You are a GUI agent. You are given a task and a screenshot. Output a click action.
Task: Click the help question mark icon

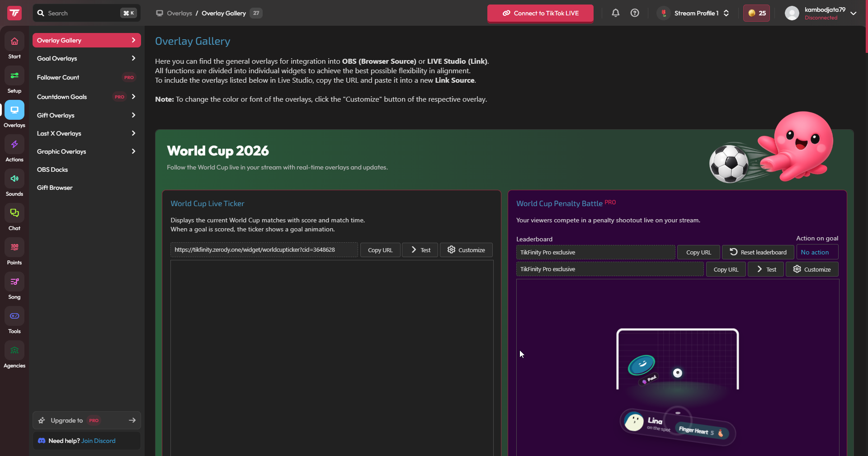[635, 13]
